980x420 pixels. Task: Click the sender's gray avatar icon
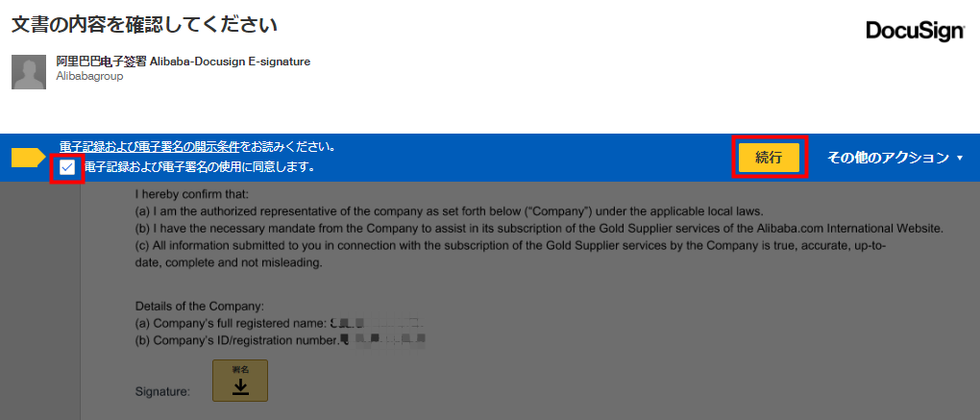29,72
